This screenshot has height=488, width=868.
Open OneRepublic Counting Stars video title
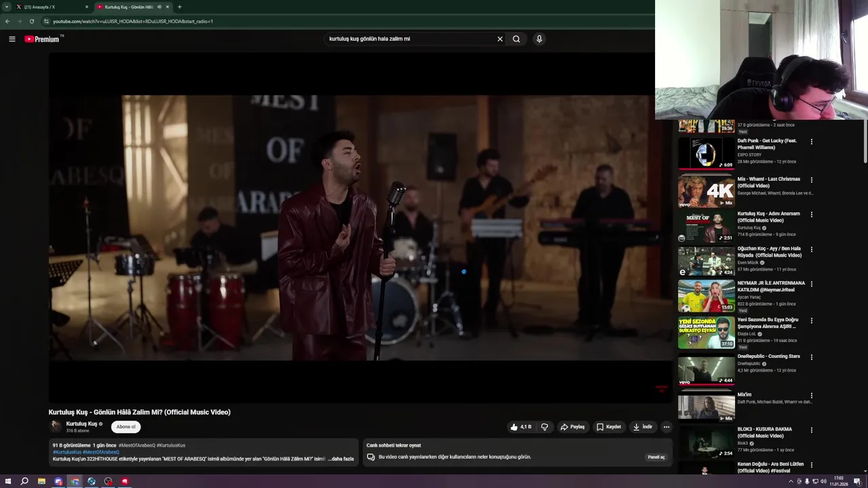pyautogui.click(x=769, y=356)
